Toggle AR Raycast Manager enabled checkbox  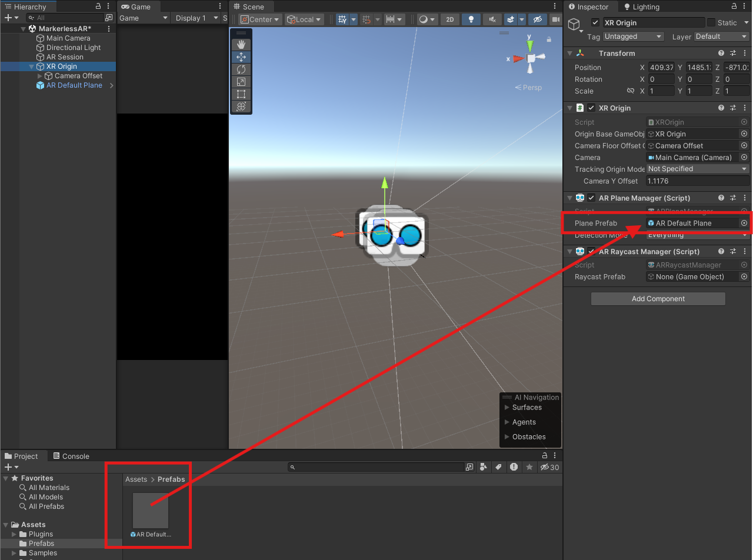[591, 252]
